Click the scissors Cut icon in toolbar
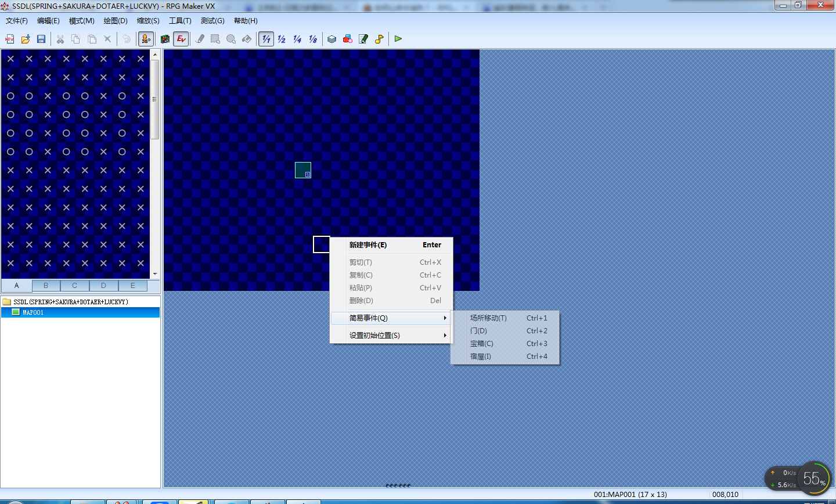 [60, 39]
